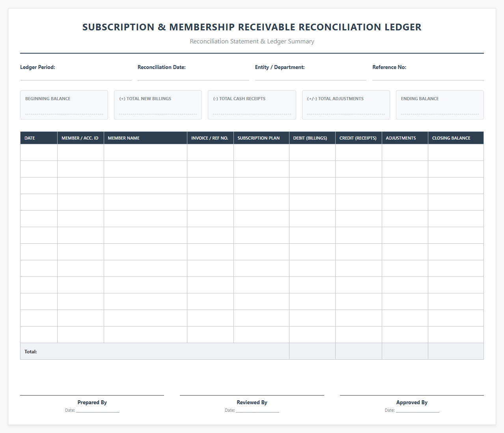
Task: Click the Total row Closing Balance cell
Action: coord(456,351)
